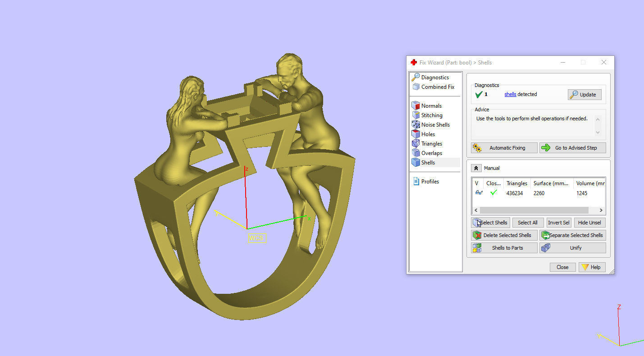Click shell list scrollbar left arrow
The width and height of the screenshot is (644, 356).
(x=476, y=210)
